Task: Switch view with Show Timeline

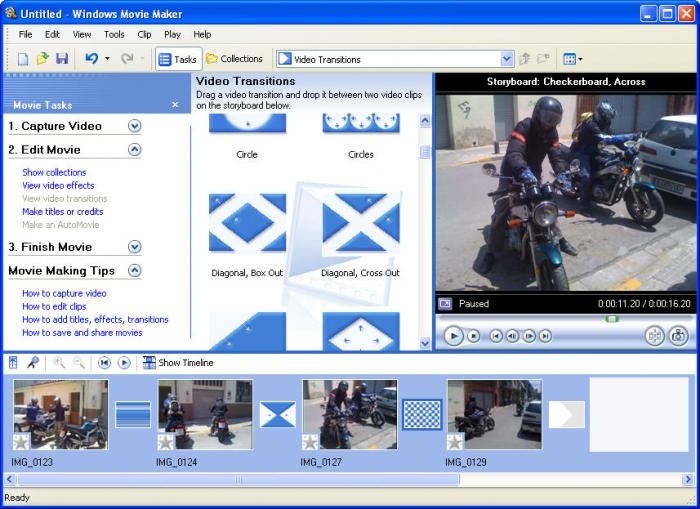Action: point(178,363)
